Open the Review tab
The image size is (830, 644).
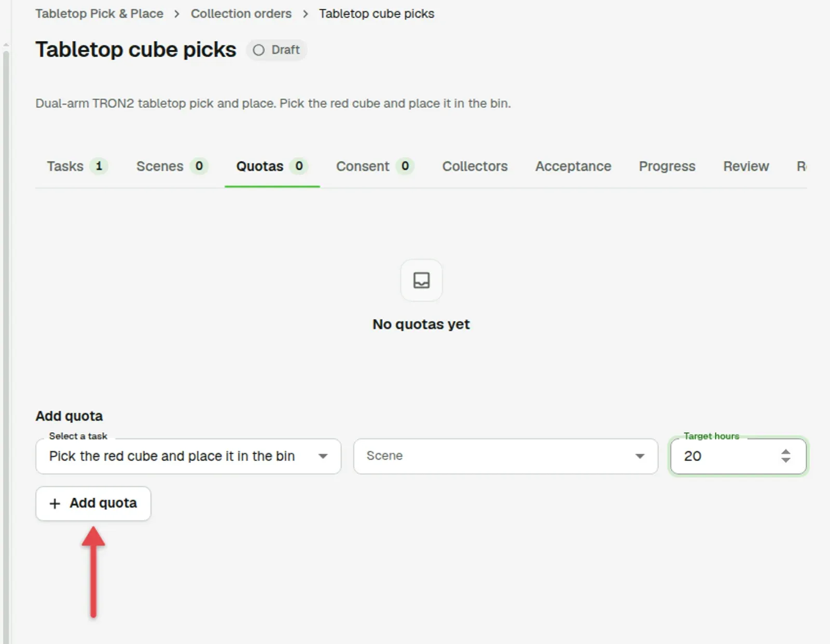[x=746, y=166]
